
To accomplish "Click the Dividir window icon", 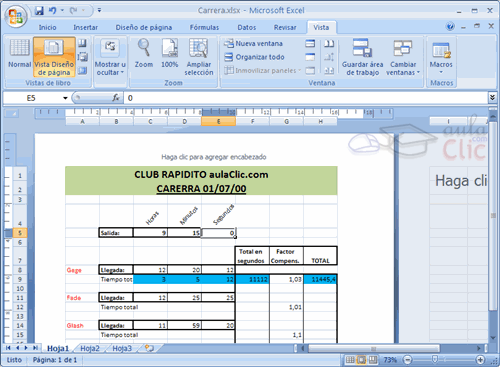I will (310, 43).
